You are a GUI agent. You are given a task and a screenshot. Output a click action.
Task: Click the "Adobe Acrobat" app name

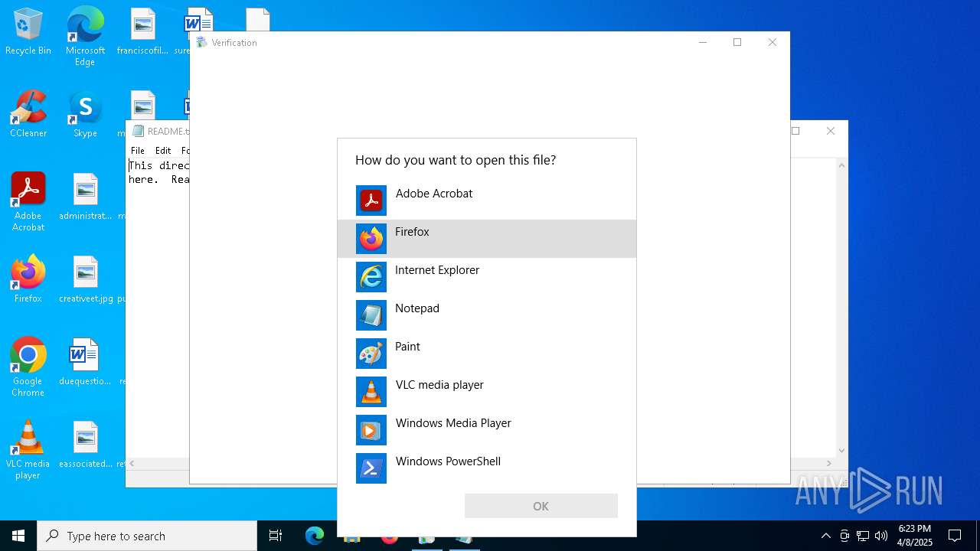pyautogui.click(x=434, y=194)
